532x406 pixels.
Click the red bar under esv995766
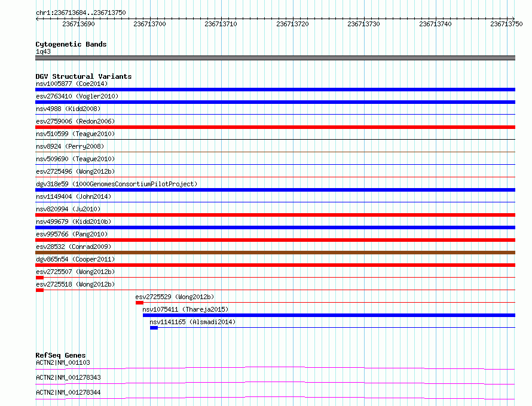coord(275,240)
